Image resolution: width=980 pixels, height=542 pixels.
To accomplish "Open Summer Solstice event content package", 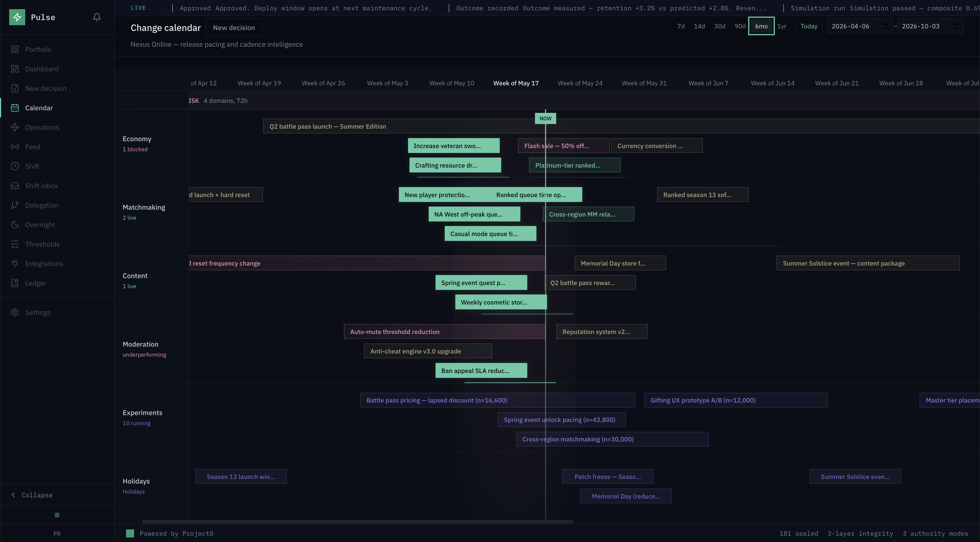I will [x=868, y=263].
